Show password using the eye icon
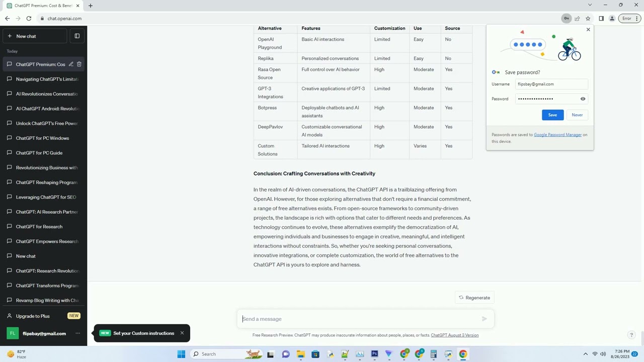The image size is (644, 362). tap(583, 99)
